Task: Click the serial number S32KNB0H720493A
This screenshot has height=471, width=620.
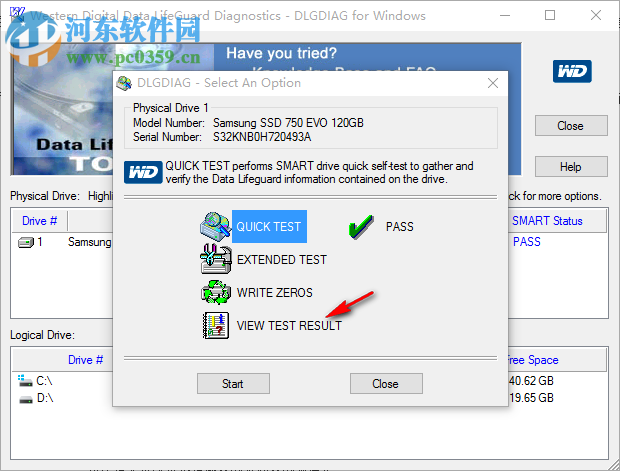Action: click(x=262, y=137)
